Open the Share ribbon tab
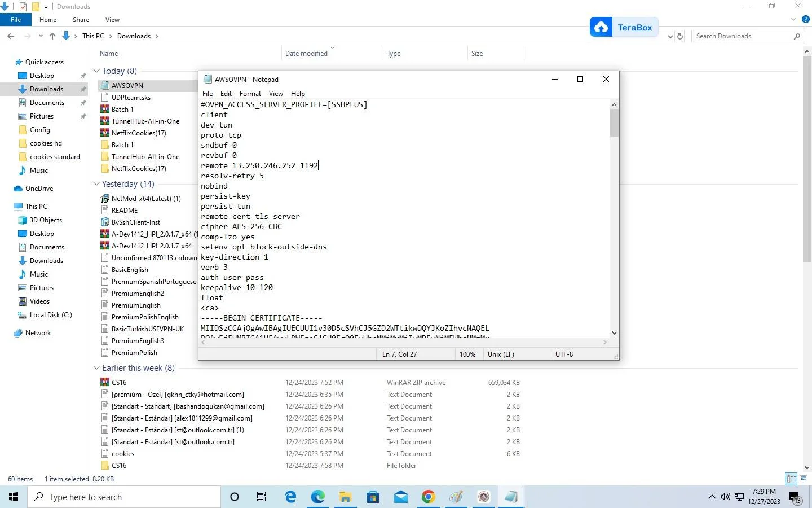 81,20
